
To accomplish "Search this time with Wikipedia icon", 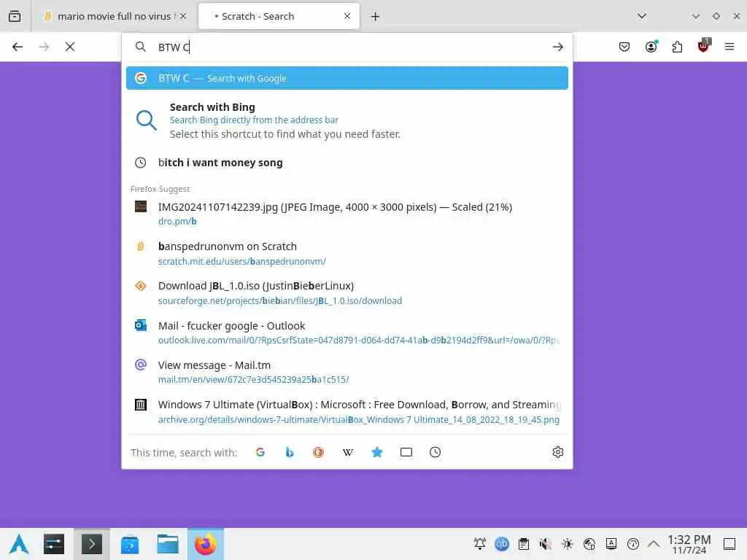I will click(x=348, y=452).
